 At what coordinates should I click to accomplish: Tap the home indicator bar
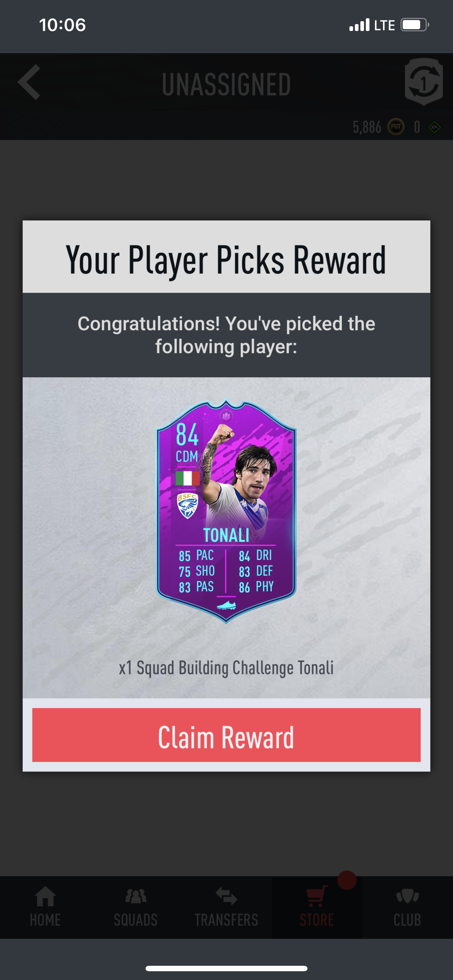[x=226, y=968]
